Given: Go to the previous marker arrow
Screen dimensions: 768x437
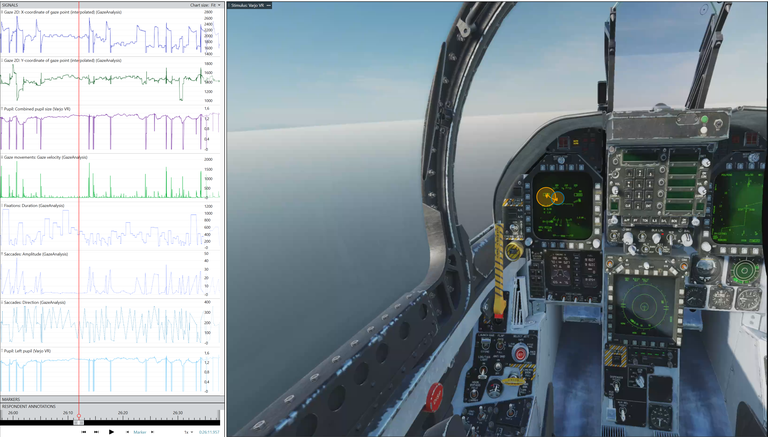Looking at the screenshot, I should pyautogui.click(x=127, y=432).
